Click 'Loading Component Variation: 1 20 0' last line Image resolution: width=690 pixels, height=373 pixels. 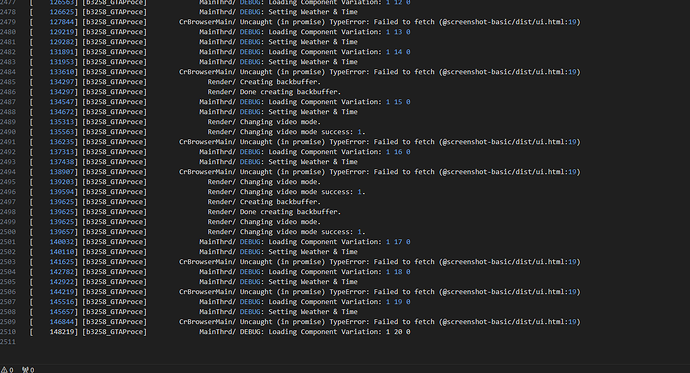click(339, 332)
